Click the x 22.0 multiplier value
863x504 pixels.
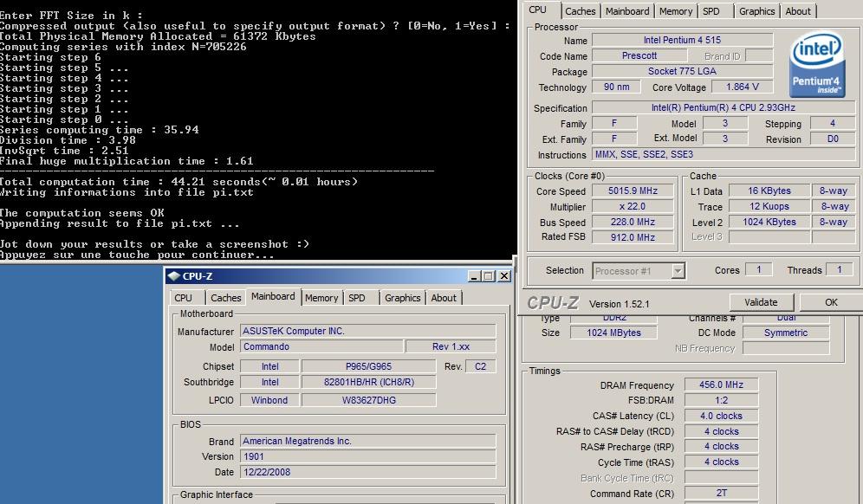633,206
